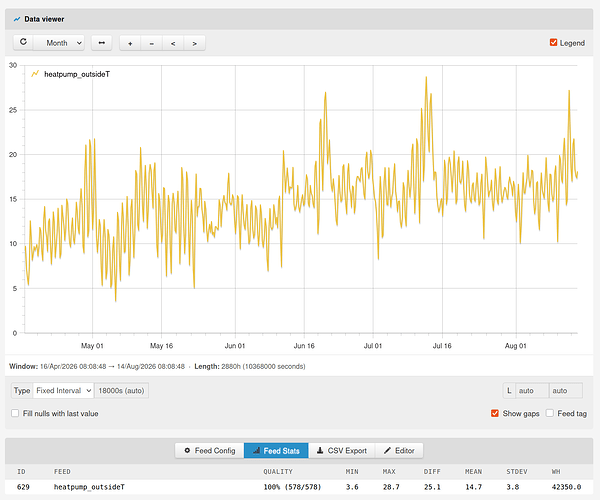Click the 18000s (auto) interval field
Screen dimensions: 600x500
[121, 391]
